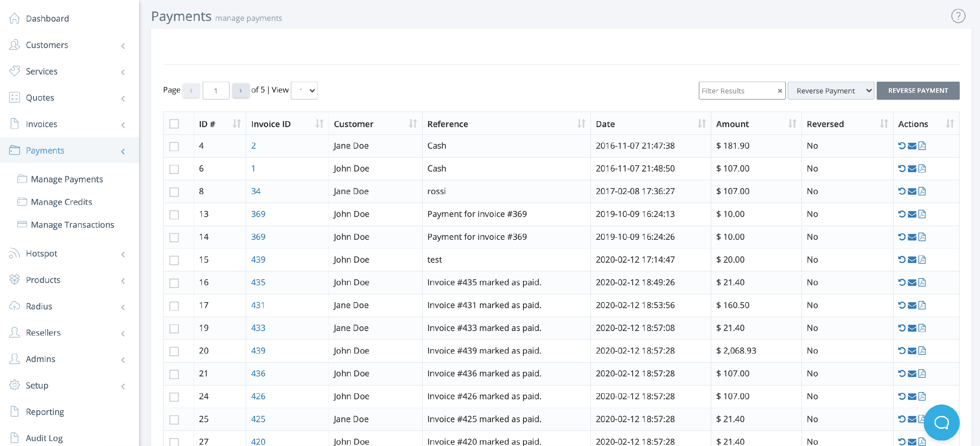Collapse the Payments sidebar section
This screenshot has width=980, height=446.
[122, 151]
